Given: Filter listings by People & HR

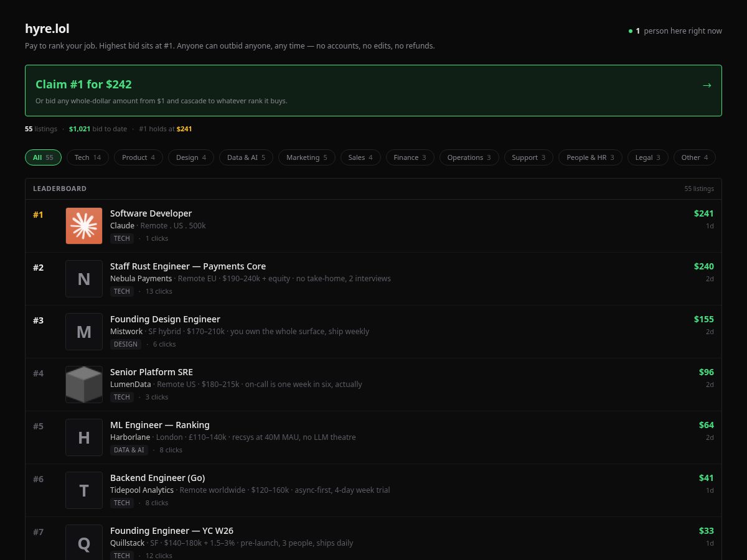Looking at the screenshot, I should pos(590,157).
